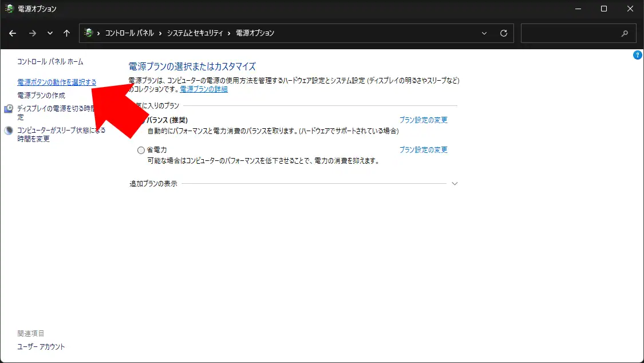Click the refresh button in address bar
644x363 pixels.
pos(504,33)
